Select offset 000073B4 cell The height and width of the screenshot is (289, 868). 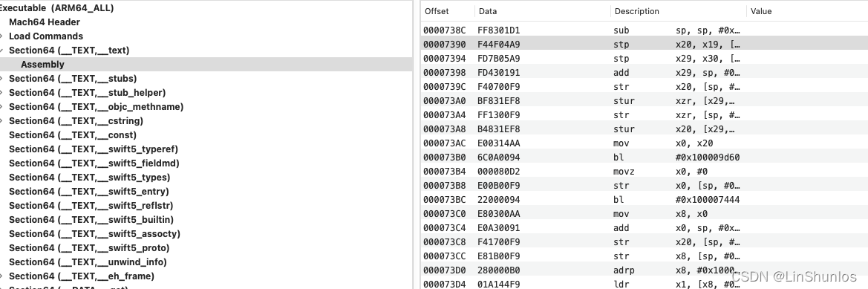445,171
